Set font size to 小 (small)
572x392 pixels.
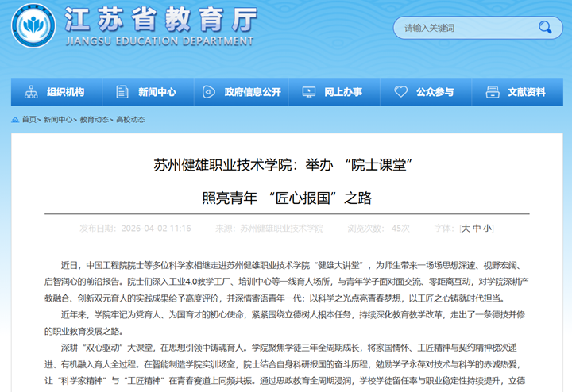[x=487, y=229]
